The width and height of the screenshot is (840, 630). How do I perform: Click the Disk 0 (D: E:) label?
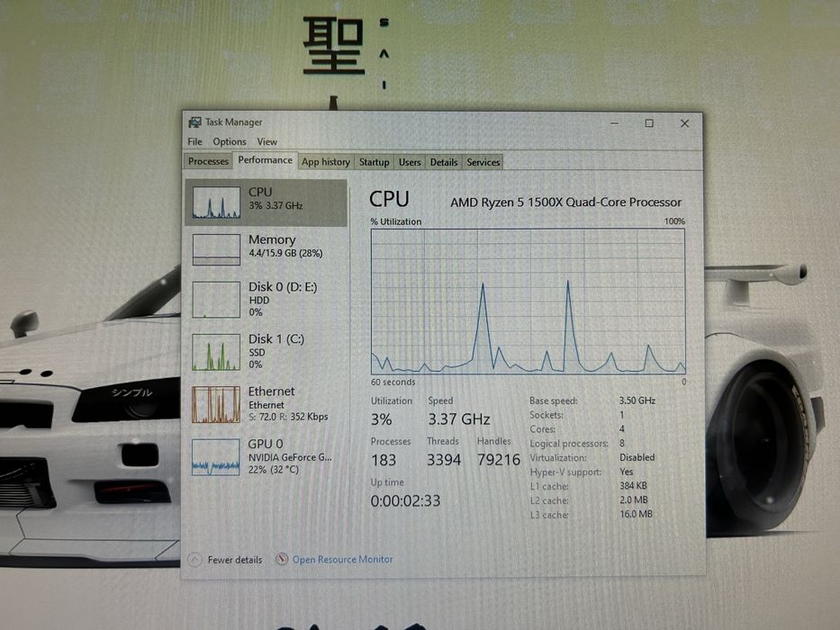coord(283,287)
